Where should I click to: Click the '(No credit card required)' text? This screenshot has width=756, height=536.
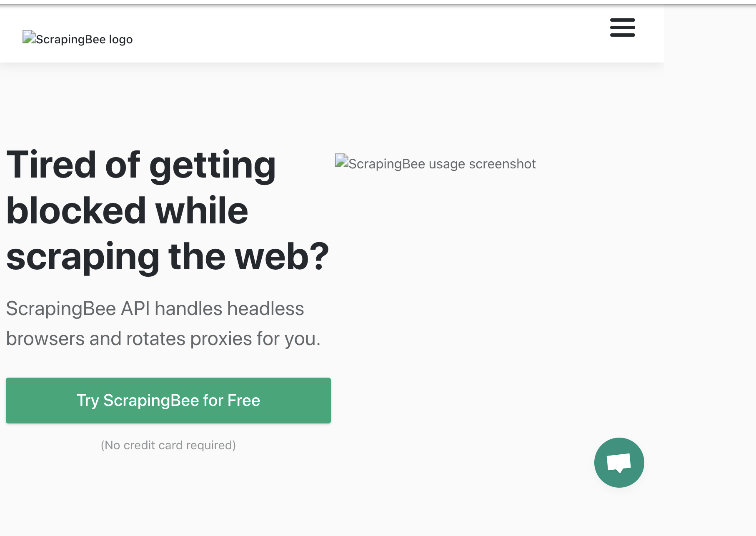(168, 445)
